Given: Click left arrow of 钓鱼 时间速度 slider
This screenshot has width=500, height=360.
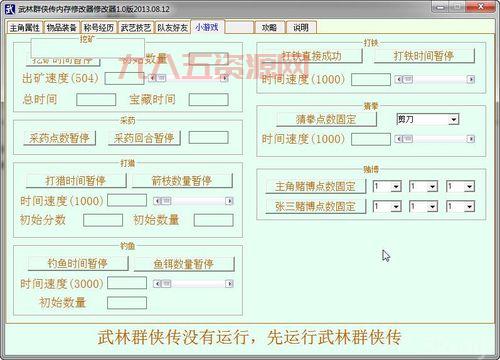Looking at the screenshot, I should [157, 284].
